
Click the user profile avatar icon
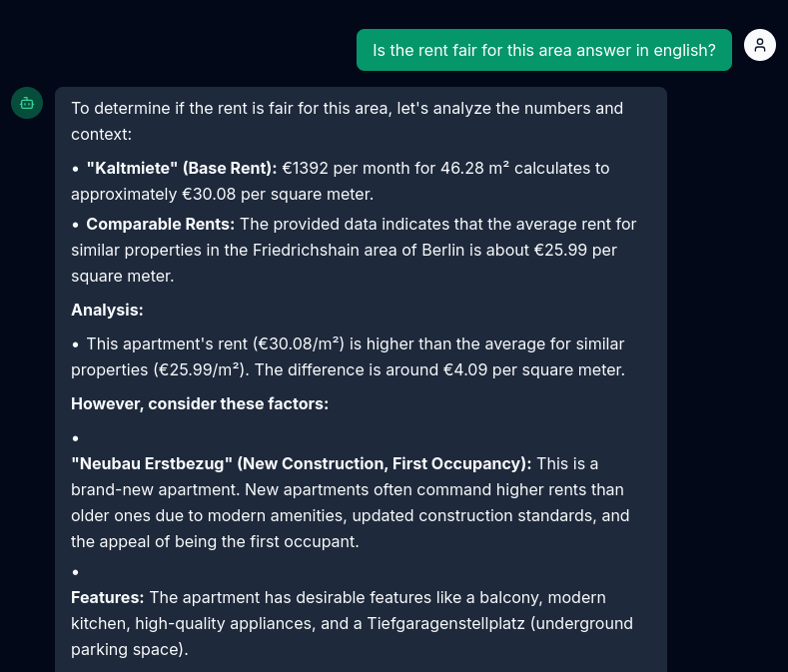point(760,45)
